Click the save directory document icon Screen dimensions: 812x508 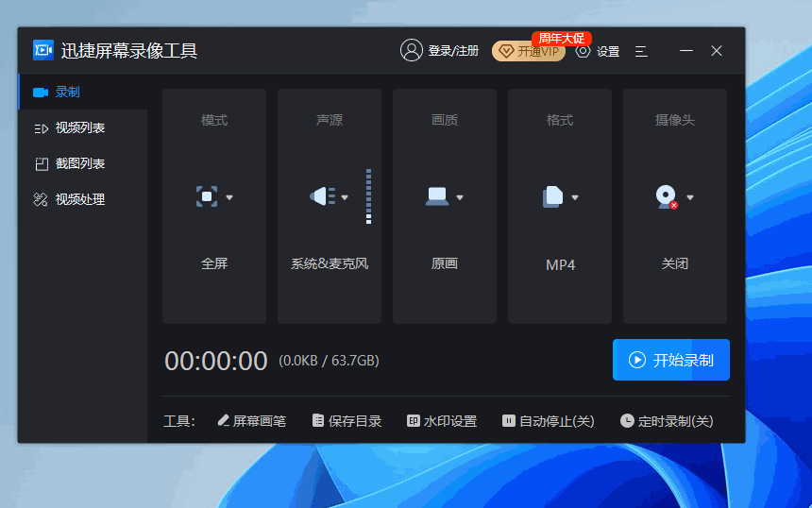pyautogui.click(x=318, y=420)
